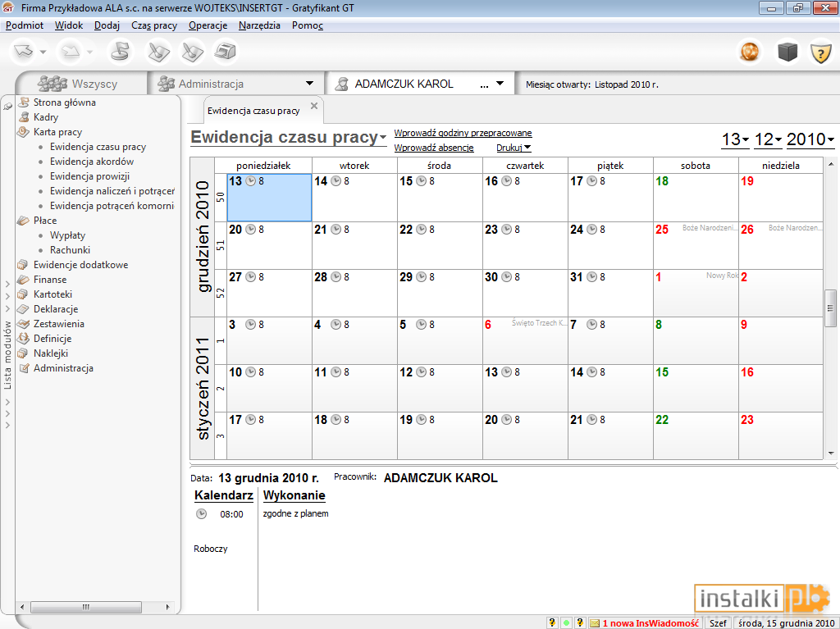Select Ewidencja prowizji in sidebar
Viewport: 840px width, 629px height.
(89, 176)
